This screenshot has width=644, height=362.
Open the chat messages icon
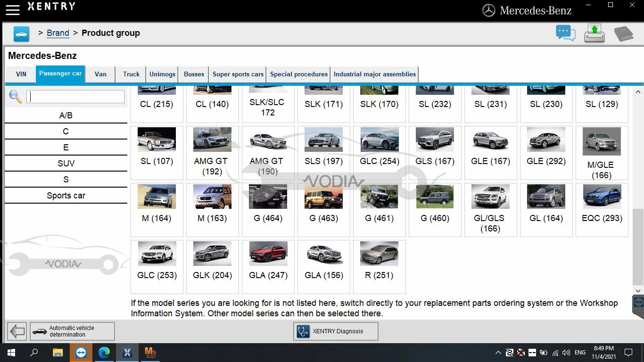(565, 33)
